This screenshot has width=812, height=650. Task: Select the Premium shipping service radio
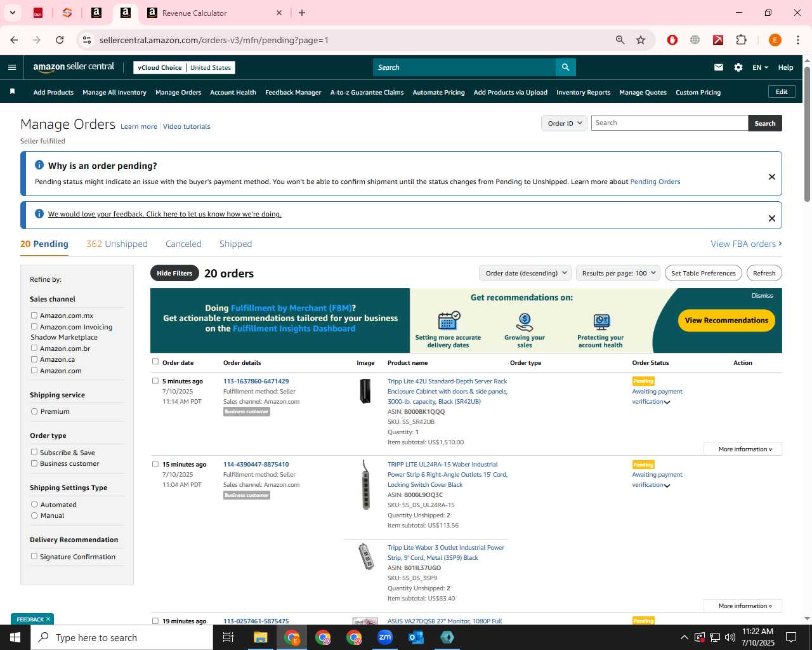coord(34,411)
